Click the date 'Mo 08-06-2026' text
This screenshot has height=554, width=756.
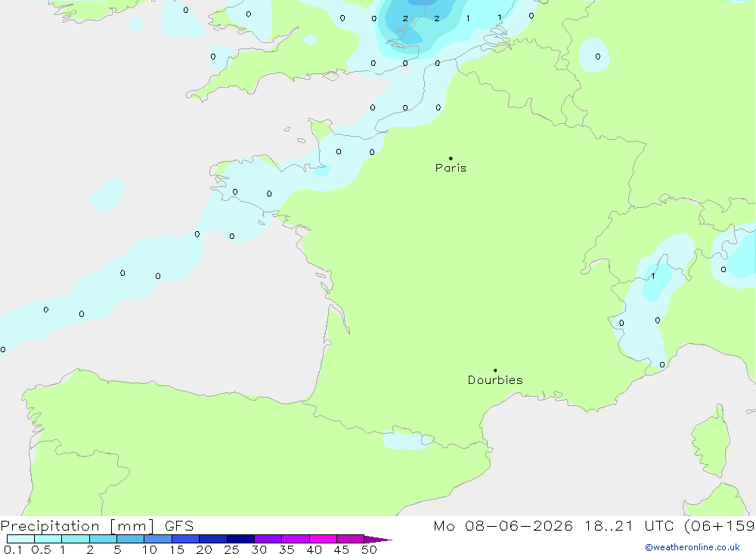(x=503, y=526)
